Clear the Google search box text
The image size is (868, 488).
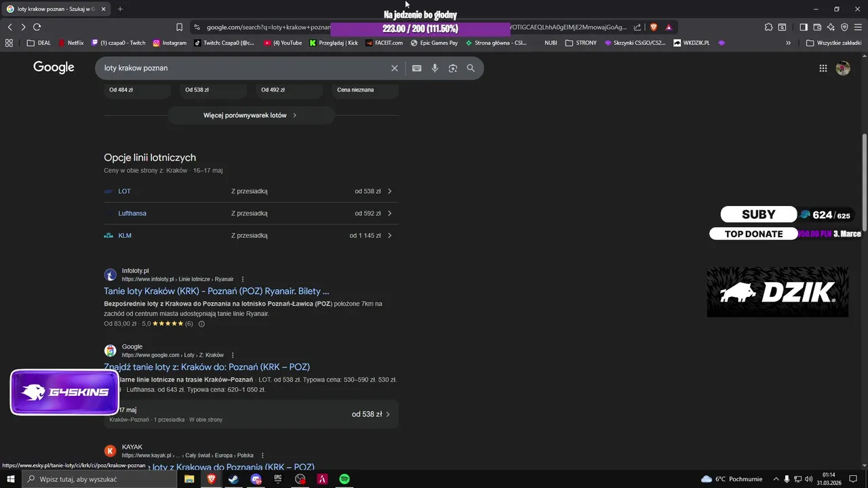(395, 68)
